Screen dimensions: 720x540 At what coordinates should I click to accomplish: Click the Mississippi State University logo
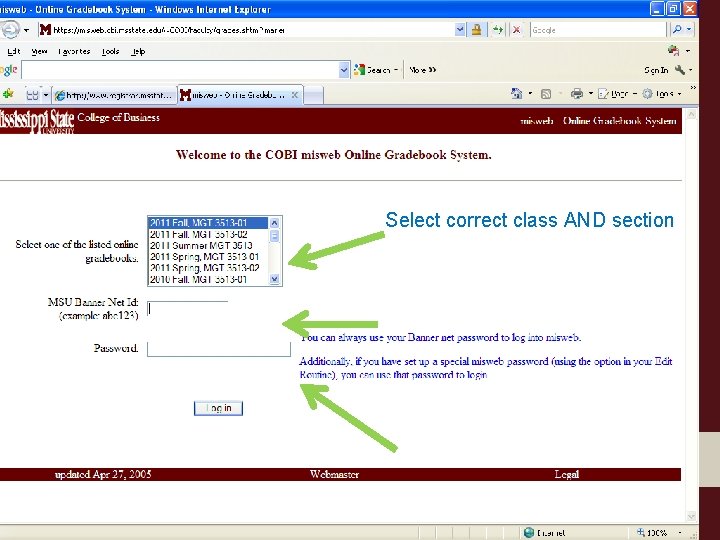click(37, 121)
